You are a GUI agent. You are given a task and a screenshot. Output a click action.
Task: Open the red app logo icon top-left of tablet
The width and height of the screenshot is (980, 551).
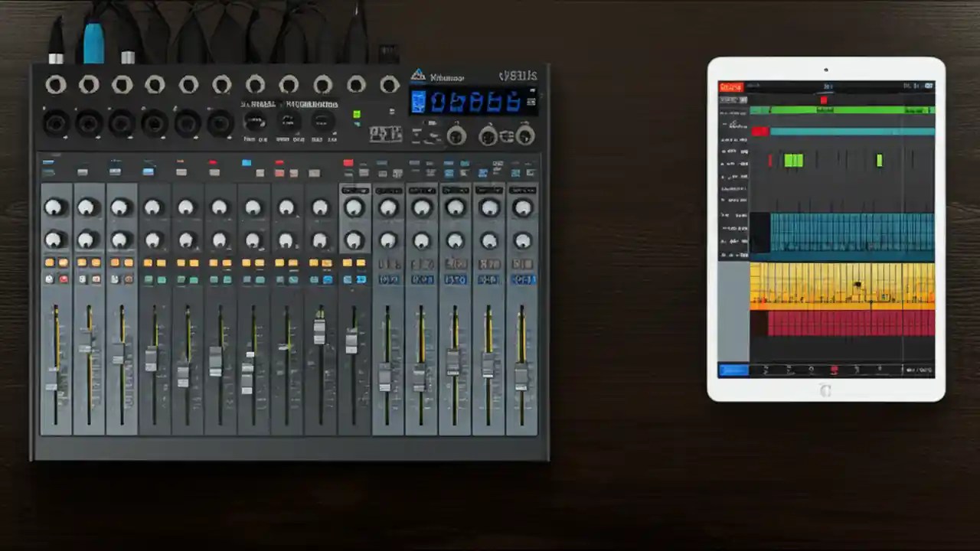pos(731,86)
